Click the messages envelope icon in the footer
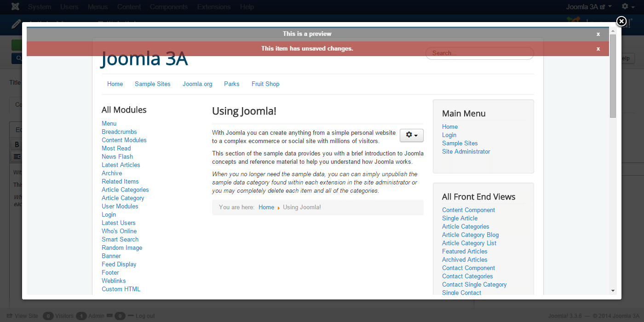Image resolution: width=644 pixels, height=322 pixels. click(x=109, y=316)
